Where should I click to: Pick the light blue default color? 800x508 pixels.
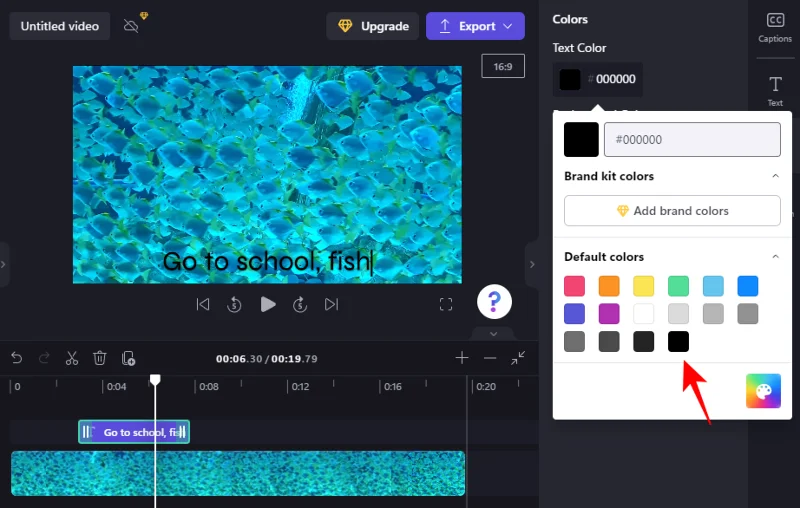(x=713, y=286)
